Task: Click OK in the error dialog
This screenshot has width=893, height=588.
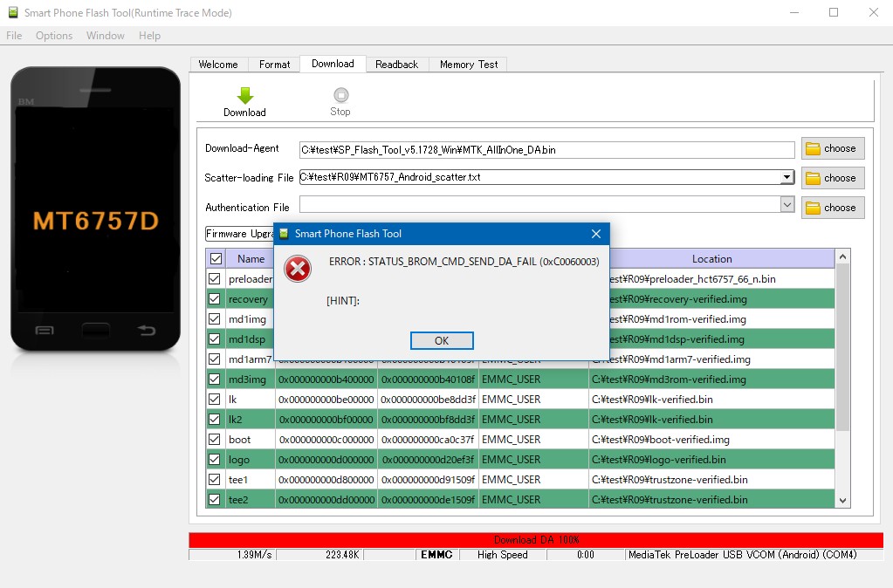Action: point(442,340)
